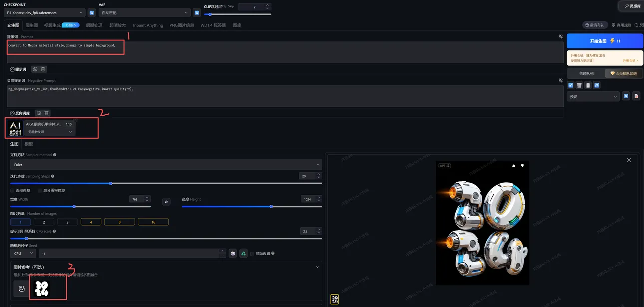Enable the 面部修复 checkbox
Image resolution: width=644 pixels, height=307 pixels.
[13, 190]
